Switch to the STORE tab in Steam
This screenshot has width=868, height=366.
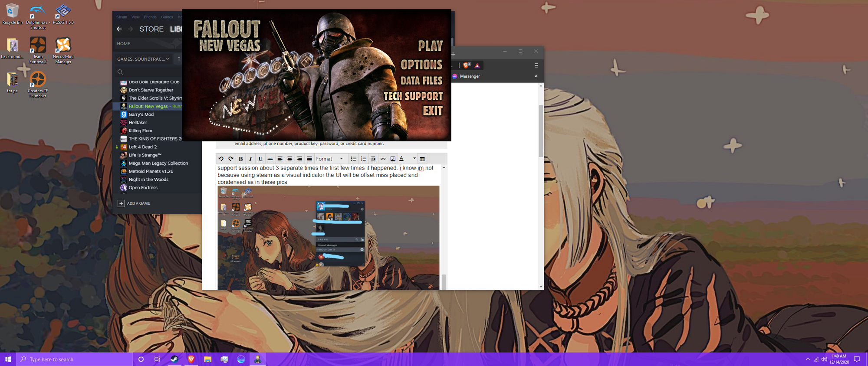click(x=151, y=29)
